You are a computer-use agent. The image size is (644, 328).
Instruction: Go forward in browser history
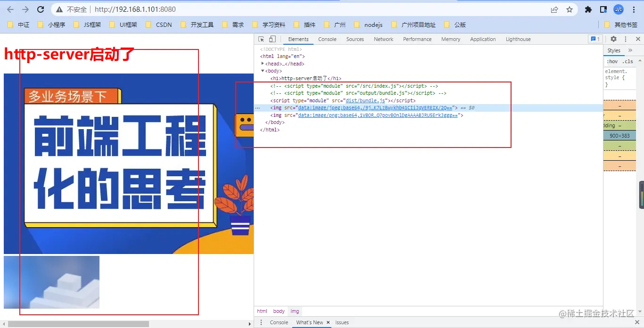tap(25, 9)
